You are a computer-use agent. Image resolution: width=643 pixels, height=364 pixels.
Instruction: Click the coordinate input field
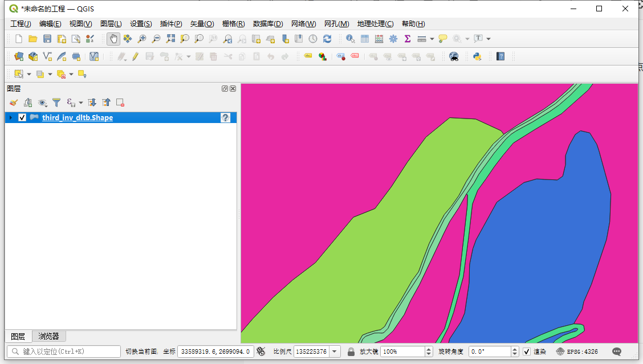pyautogui.click(x=215, y=351)
